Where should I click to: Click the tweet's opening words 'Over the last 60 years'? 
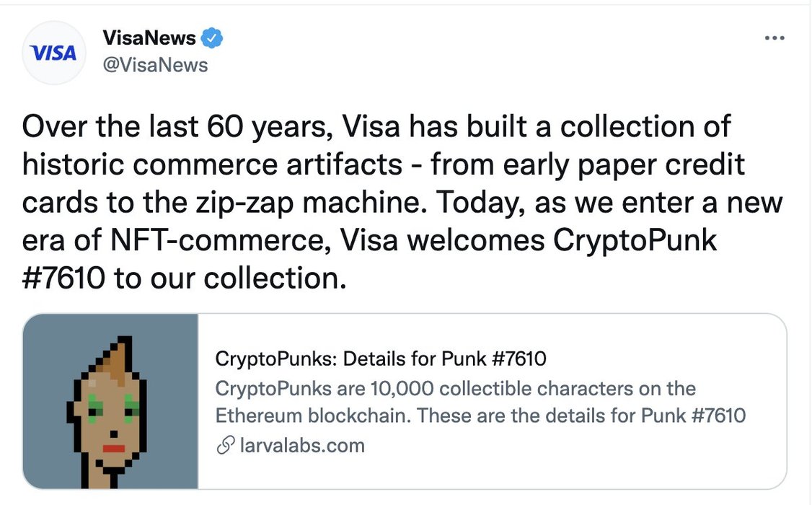pyautogui.click(x=177, y=127)
